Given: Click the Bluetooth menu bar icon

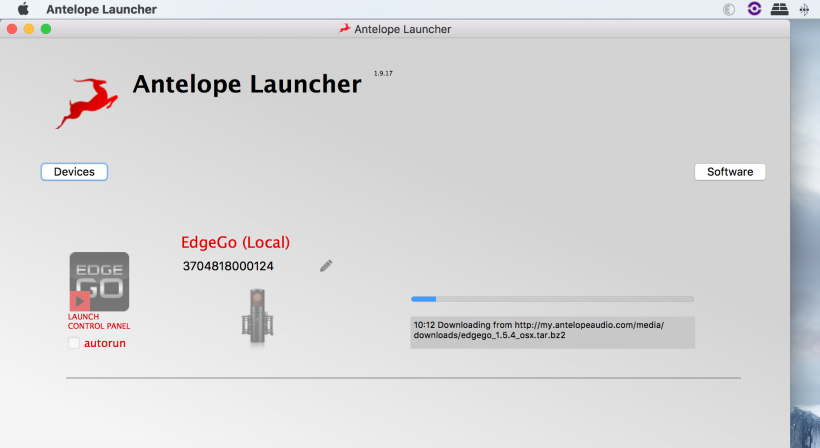Looking at the screenshot, I should (804, 9).
